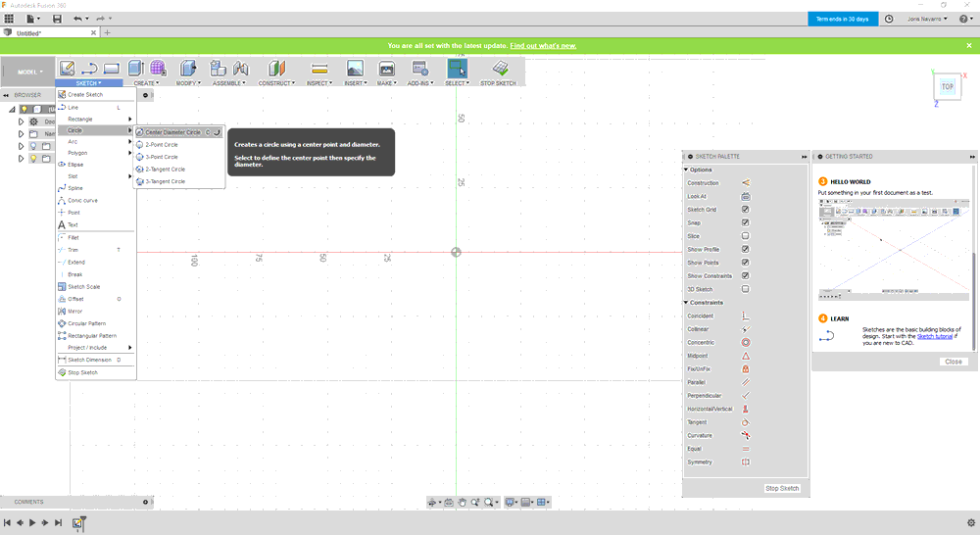The width and height of the screenshot is (980, 535).
Task: Click the Rectangle toolbar icon
Action: coord(112,69)
